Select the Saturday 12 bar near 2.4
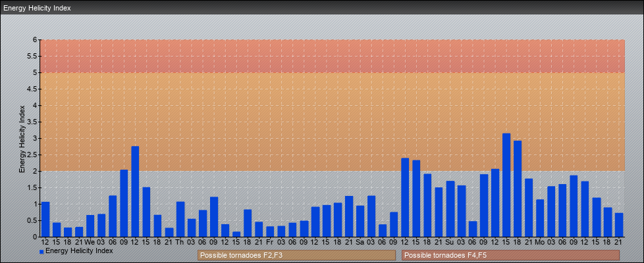 point(405,198)
